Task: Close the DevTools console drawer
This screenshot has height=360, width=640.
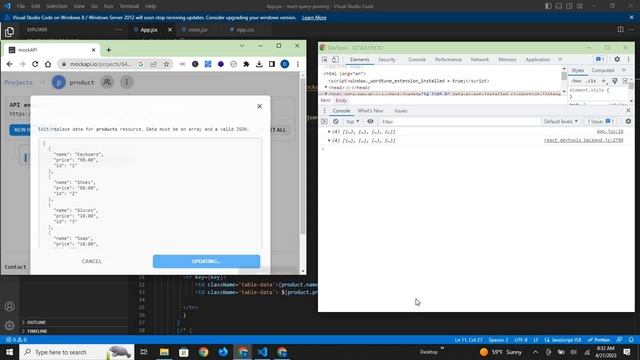Action: (x=628, y=111)
